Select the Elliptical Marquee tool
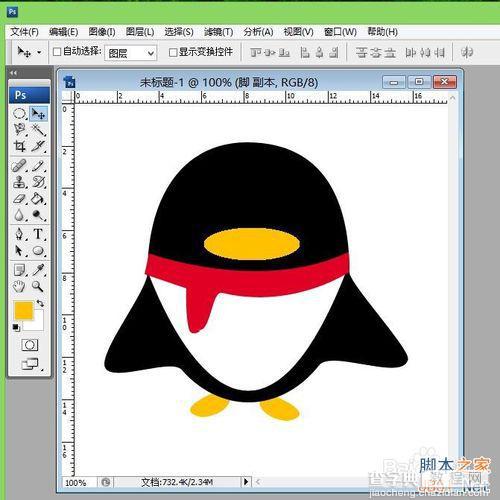The image size is (500, 500). [x=20, y=114]
